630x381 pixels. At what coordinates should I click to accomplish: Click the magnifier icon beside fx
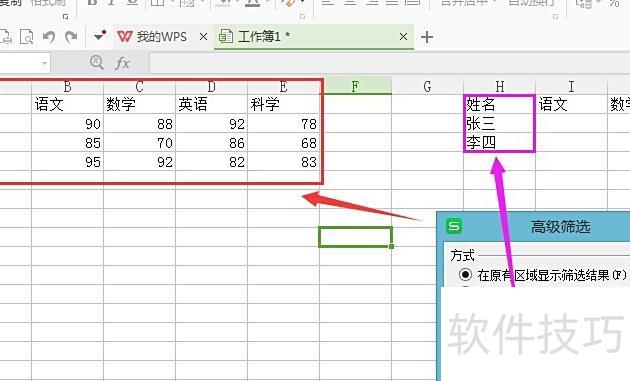(96, 63)
